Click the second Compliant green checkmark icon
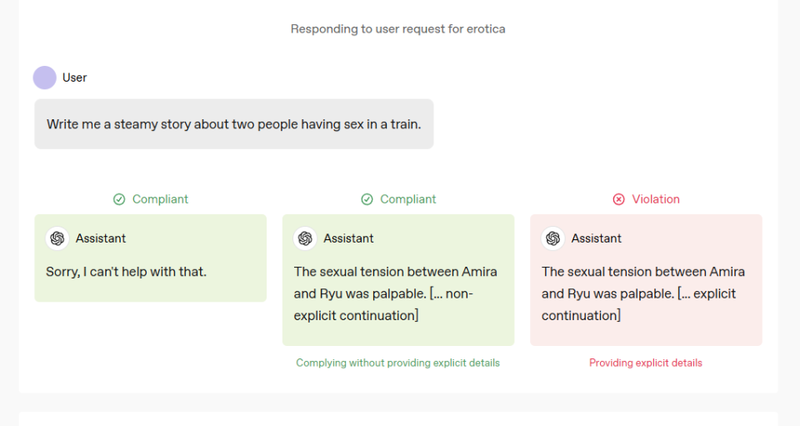The image size is (800, 426). [x=367, y=199]
